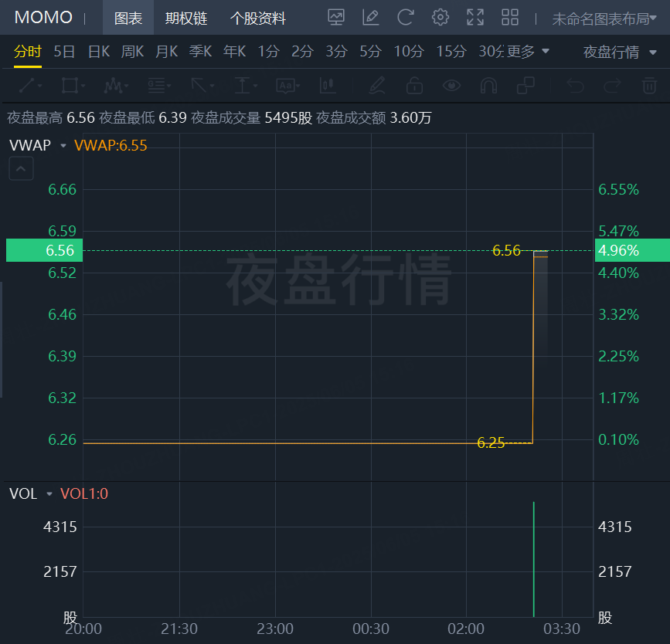The height and width of the screenshot is (644, 670).
Task: Select the 月K timeframe
Action: pos(167,51)
